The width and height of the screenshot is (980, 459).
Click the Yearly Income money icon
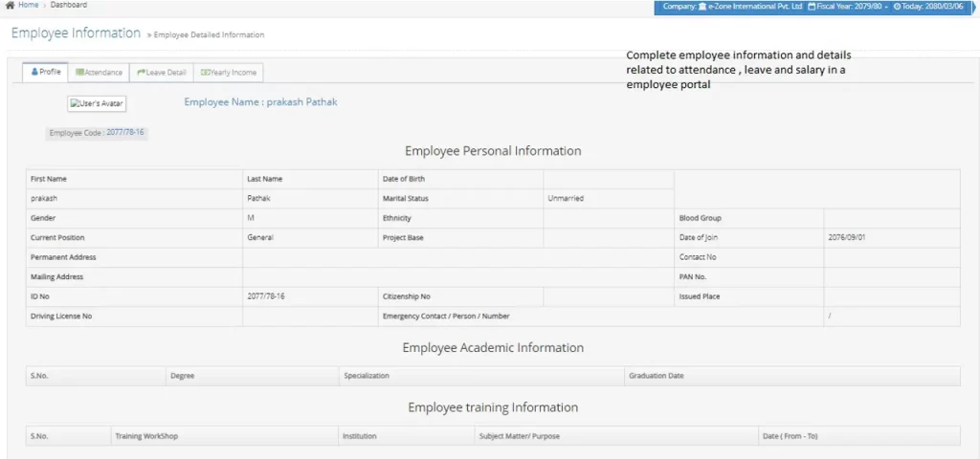click(205, 72)
